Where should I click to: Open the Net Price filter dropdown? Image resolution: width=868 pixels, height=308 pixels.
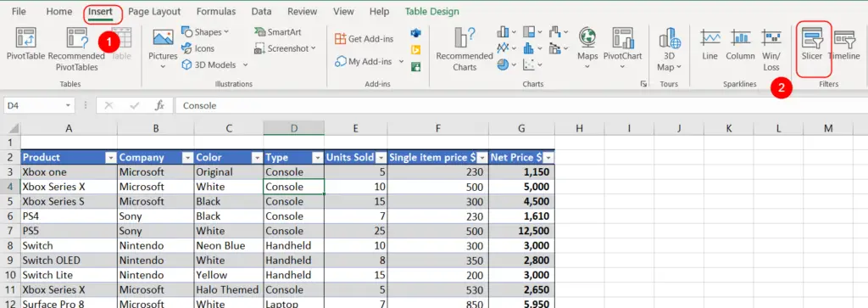[548, 158]
